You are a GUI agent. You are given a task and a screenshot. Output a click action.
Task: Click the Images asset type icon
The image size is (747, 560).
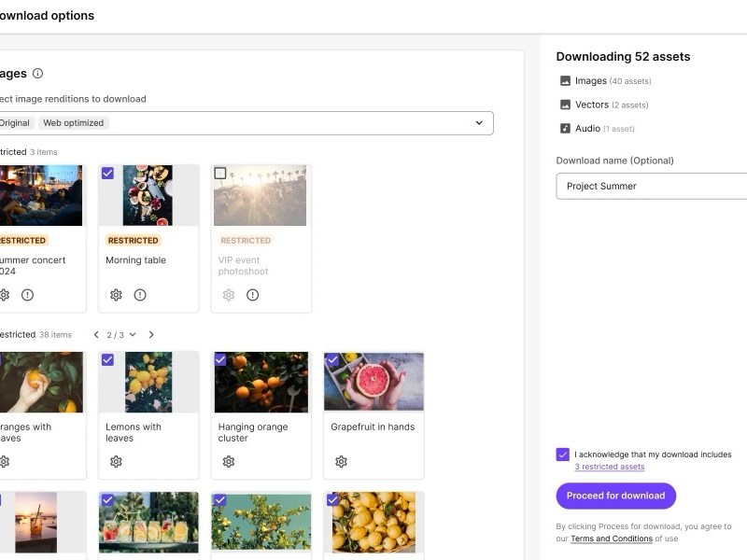pos(565,80)
